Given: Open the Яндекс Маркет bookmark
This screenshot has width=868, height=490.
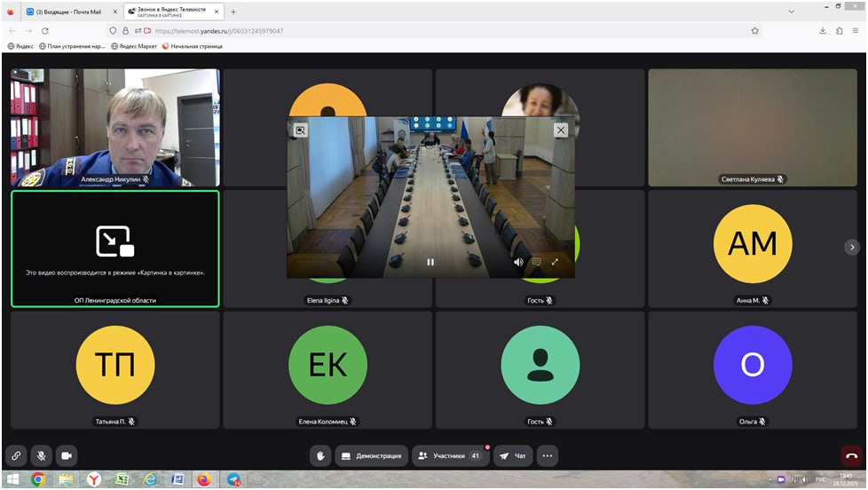Looking at the screenshot, I should (x=134, y=46).
